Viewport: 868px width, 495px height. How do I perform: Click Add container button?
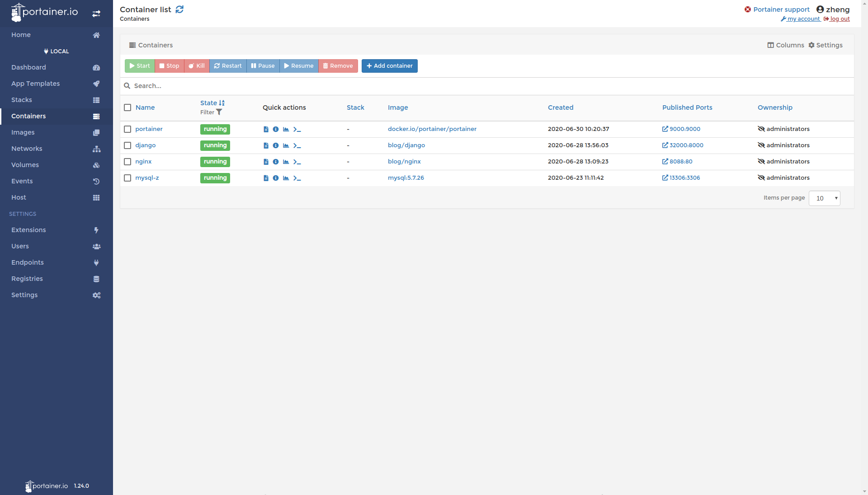coord(389,65)
